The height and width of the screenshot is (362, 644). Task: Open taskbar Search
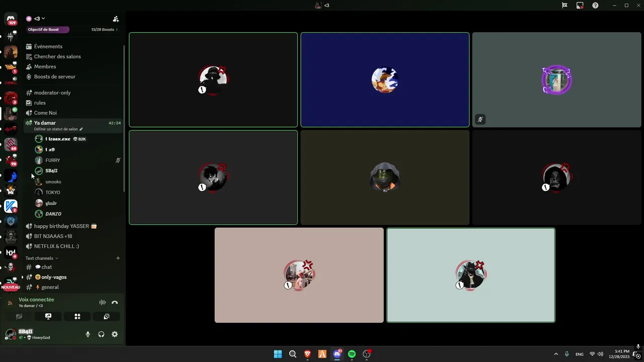pos(293,354)
